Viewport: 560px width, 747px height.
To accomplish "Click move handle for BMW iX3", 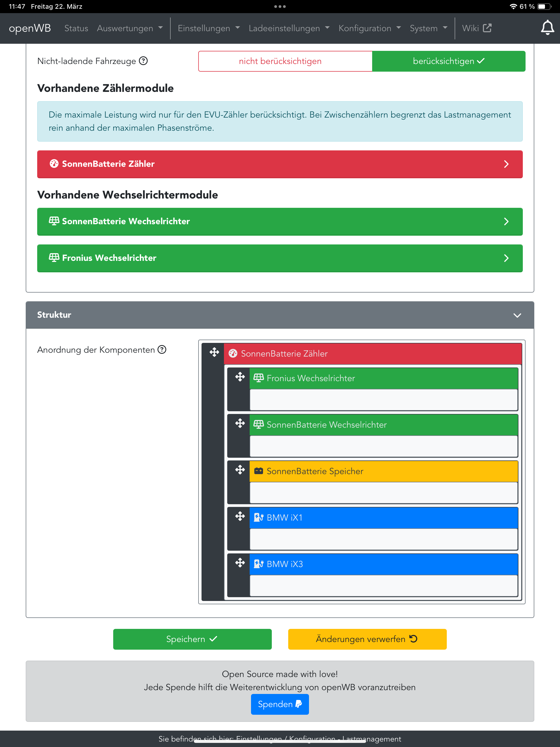I will (x=240, y=563).
